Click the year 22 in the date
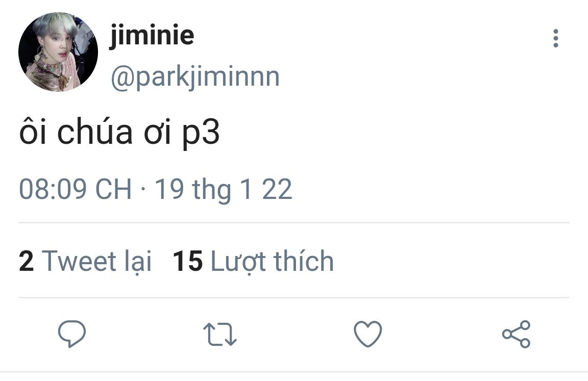 [277, 189]
